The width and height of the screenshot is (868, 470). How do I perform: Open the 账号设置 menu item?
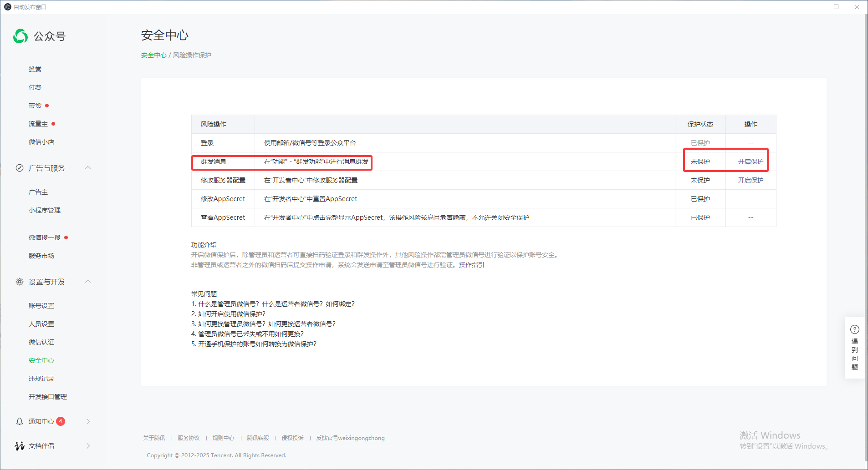click(41, 305)
